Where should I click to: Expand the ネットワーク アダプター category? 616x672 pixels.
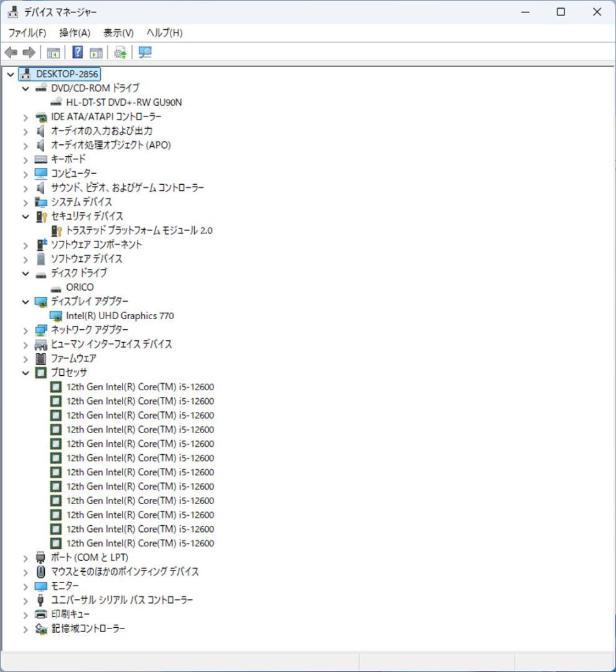(x=25, y=330)
